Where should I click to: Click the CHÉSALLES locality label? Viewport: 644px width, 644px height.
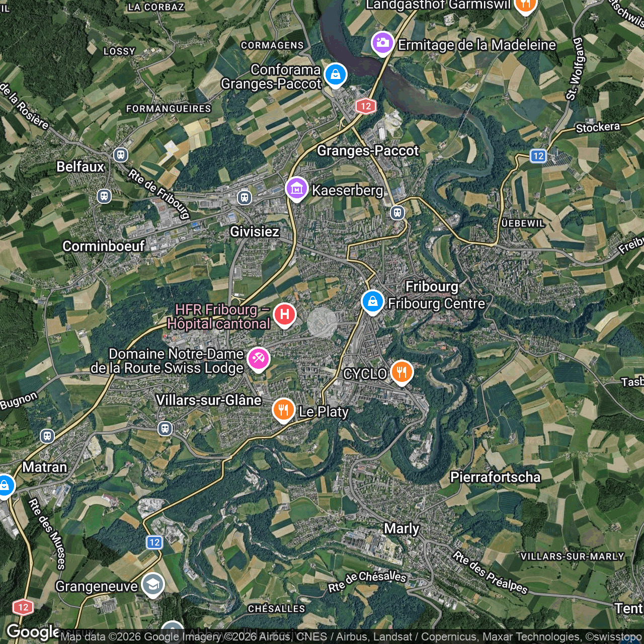click(277, 608)
